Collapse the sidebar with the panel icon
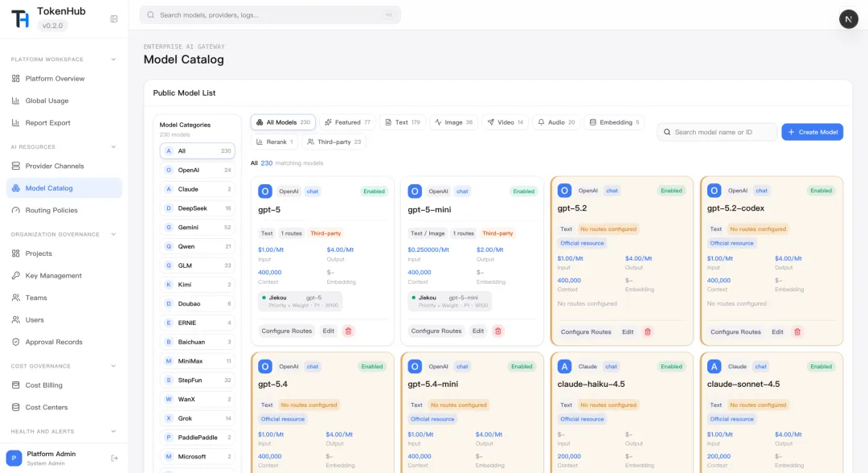The width and height of the screenshot is (868, 473). (114, 19)
